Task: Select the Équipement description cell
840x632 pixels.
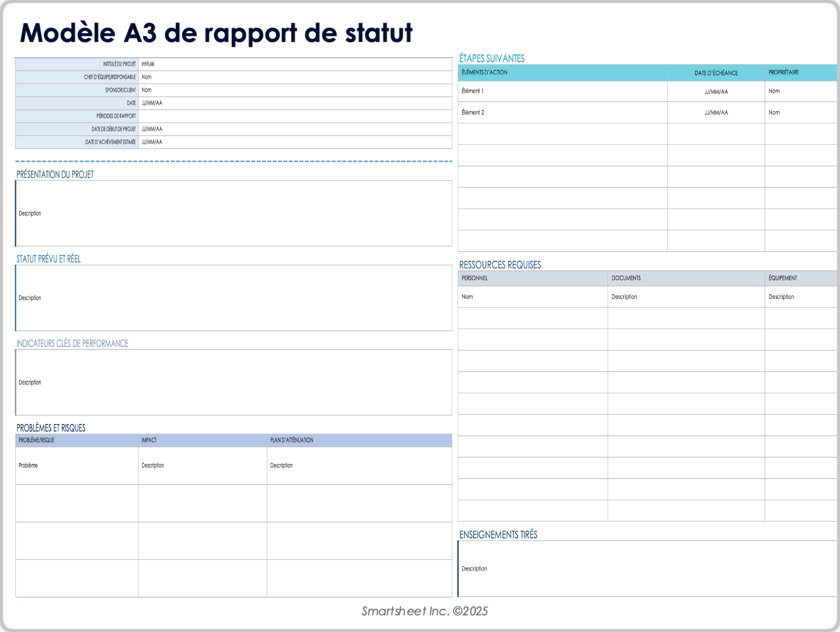Action: pyautogui.click(x=800, y=296)
